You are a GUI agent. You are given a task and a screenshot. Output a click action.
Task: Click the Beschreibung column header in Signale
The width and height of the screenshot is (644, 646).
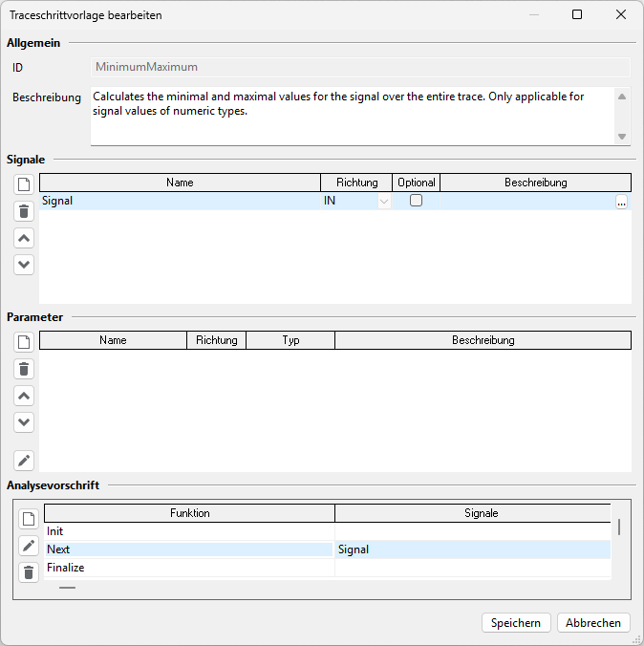(536, 183)
